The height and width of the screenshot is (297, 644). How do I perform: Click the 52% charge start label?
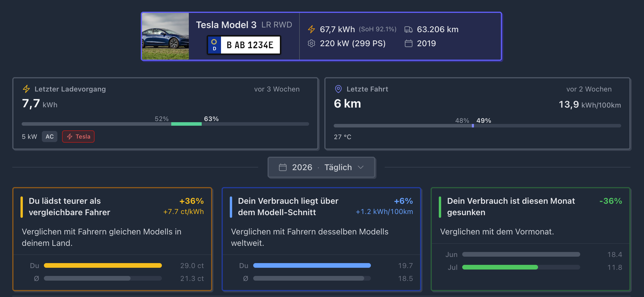point(162,119)
